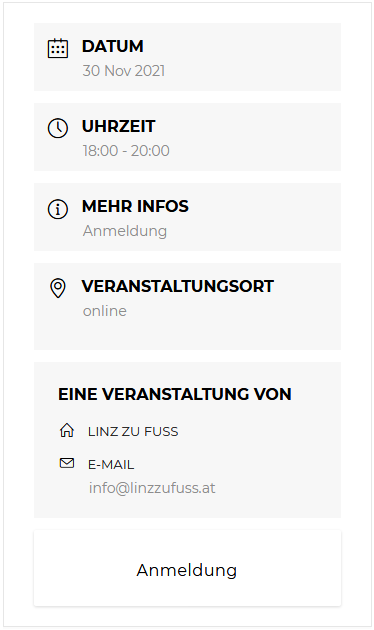Click the online venue text

click(105, 311)
